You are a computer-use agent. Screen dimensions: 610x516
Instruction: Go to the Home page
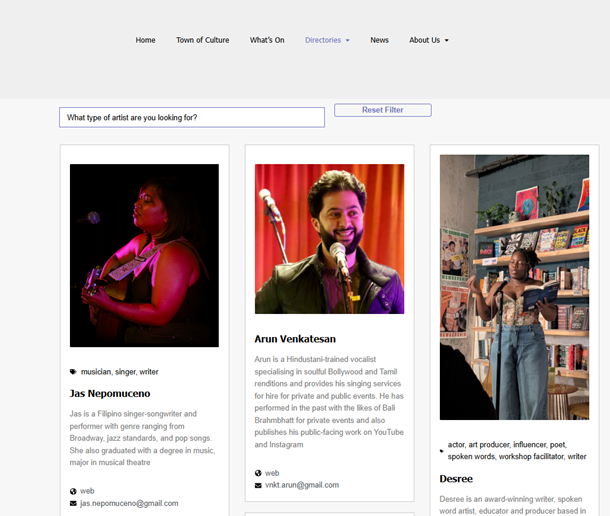pos(145,40)
